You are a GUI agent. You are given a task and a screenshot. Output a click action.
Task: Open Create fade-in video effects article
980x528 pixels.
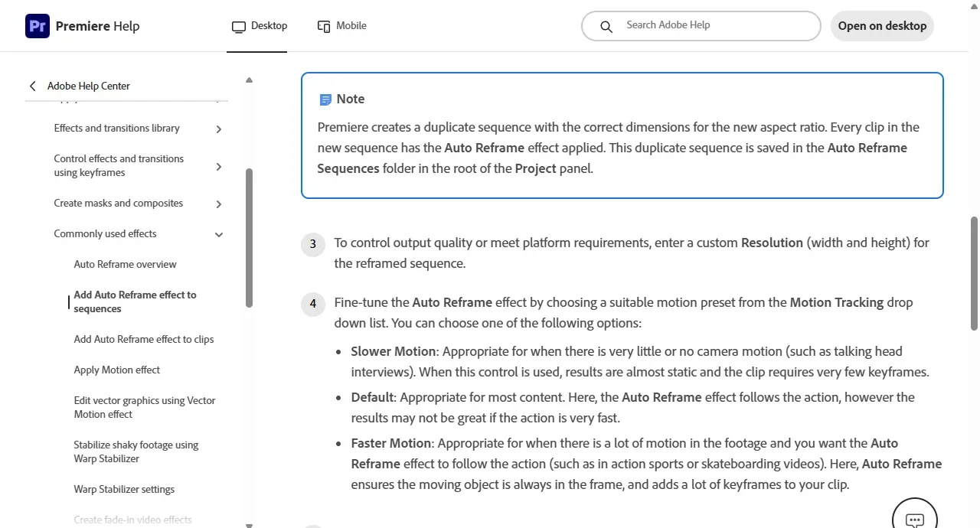[132, 520]
